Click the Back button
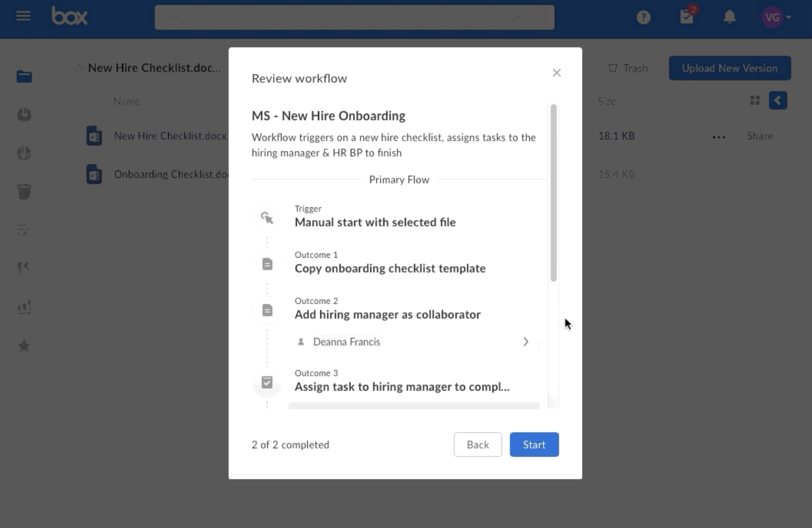Viewport: 812px width, 528px height. click(478, 445)
